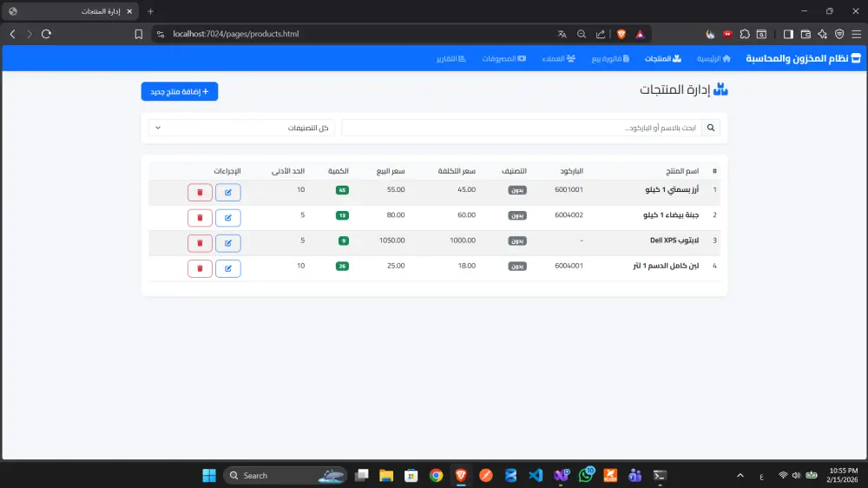Viewport: 868px width, 488px height.
Task: Open Brave Shields lion icon
Action: click(621, 34)
